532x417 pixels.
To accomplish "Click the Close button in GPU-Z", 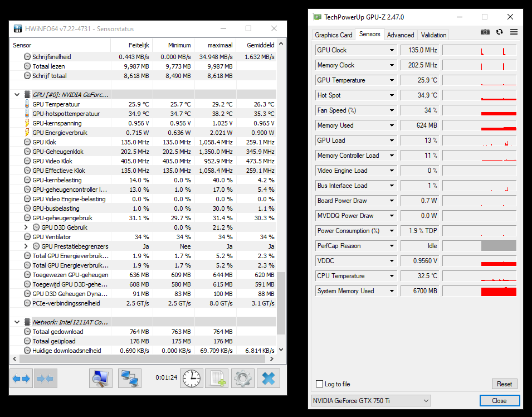I will click(x=500, y=401).
